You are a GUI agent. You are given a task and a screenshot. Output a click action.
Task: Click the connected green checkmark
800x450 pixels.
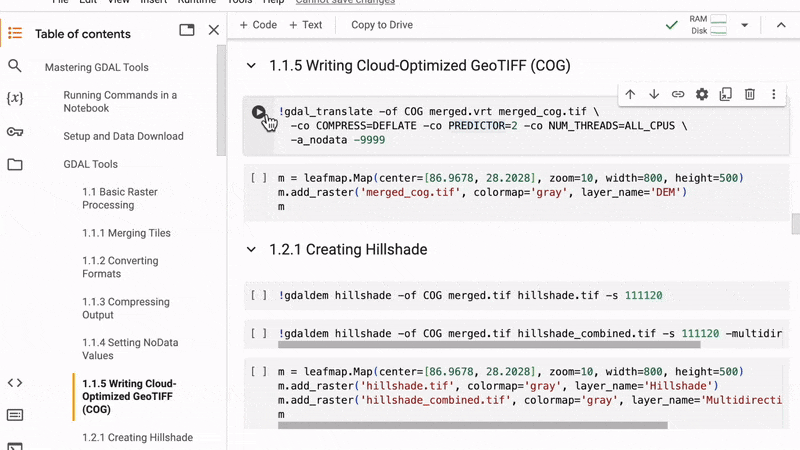[x=671, y=25]
